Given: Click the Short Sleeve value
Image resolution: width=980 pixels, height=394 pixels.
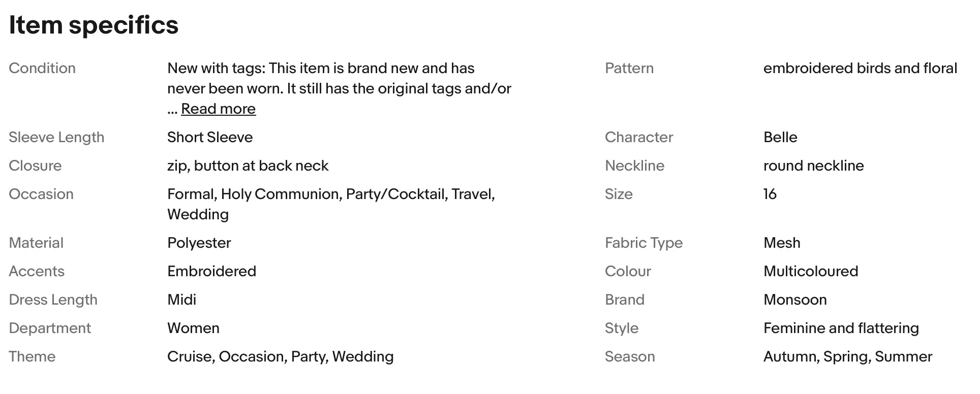Looking at the screenshot, I should coord(210,138).
